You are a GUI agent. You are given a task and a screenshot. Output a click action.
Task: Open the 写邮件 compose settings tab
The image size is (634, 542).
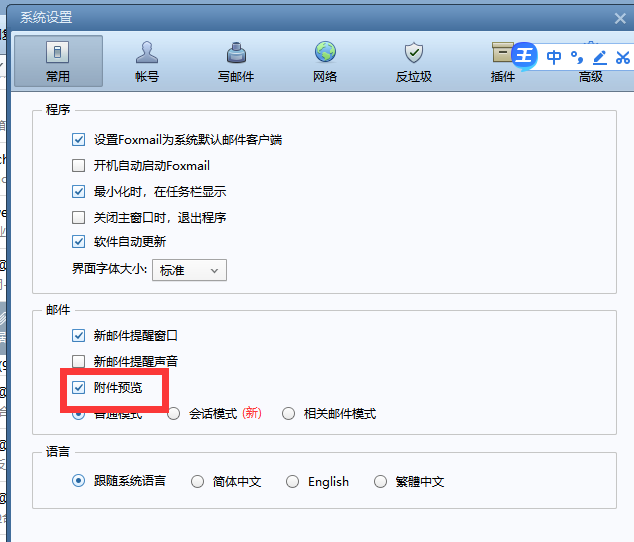coord(236,61)
